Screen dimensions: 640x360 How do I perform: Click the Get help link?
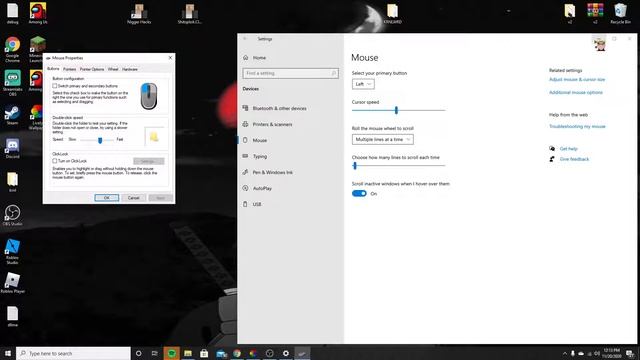pyautogui.click(x=568, y=149)
